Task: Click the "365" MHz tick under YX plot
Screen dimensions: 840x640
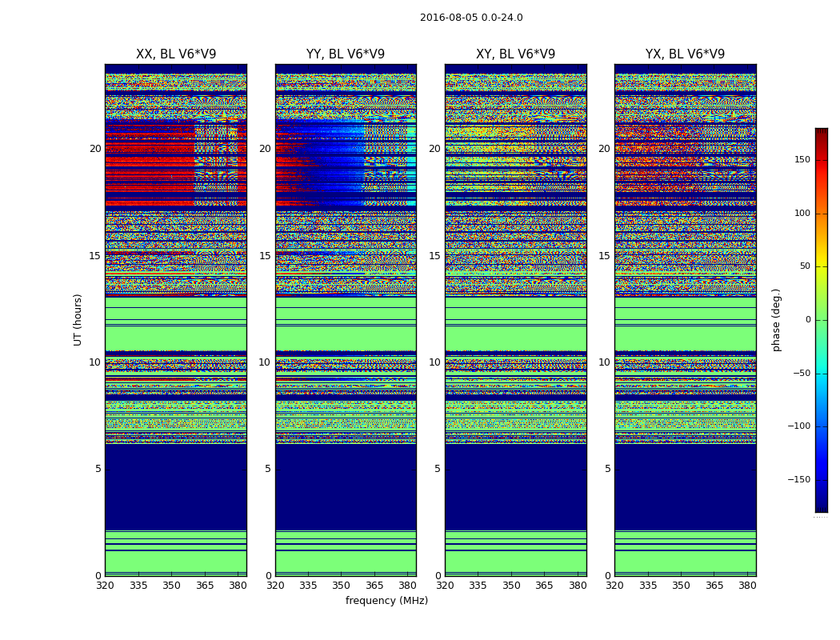Action: [x=714, y=586]
